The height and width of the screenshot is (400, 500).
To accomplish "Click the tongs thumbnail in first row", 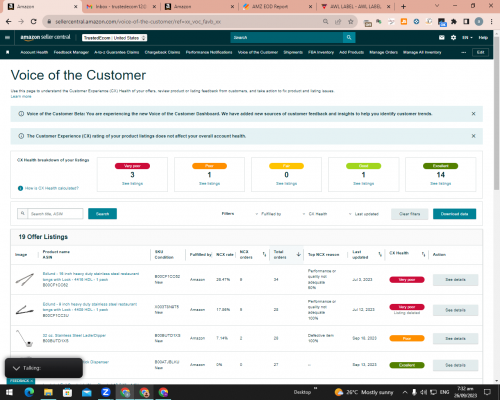I will 25,279.
